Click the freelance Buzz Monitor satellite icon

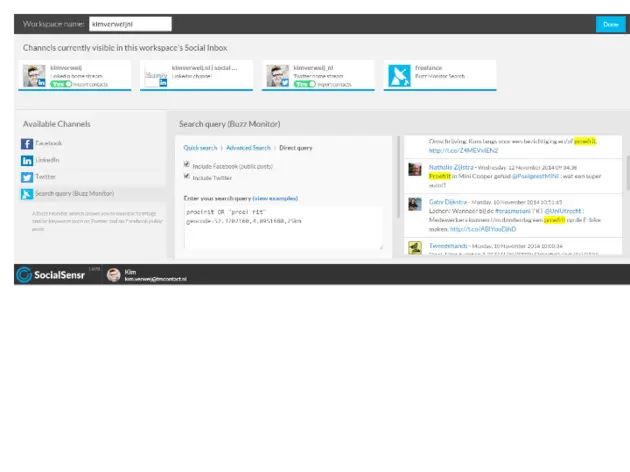pos(399,76)
